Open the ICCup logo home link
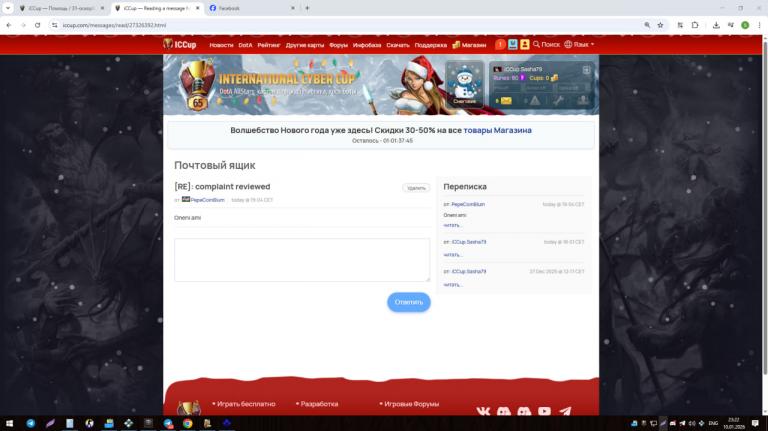This screenshot has width=768, height=431. coord(180,45)
